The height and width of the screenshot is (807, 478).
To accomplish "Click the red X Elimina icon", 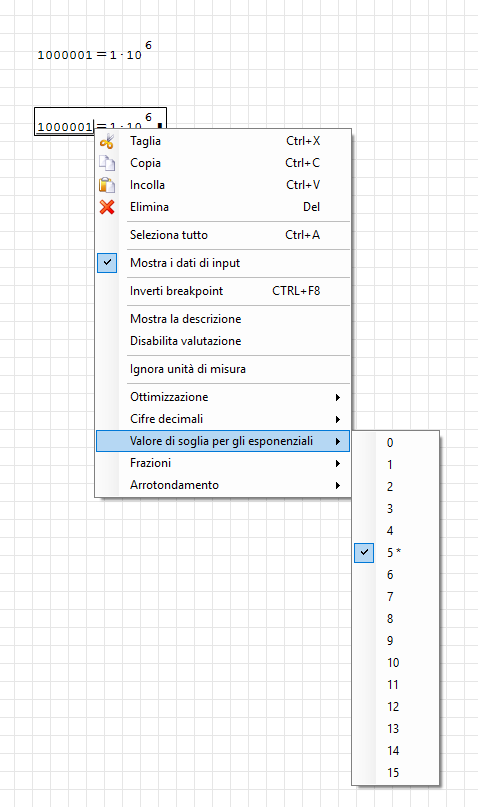I will [x=107, y=207].
